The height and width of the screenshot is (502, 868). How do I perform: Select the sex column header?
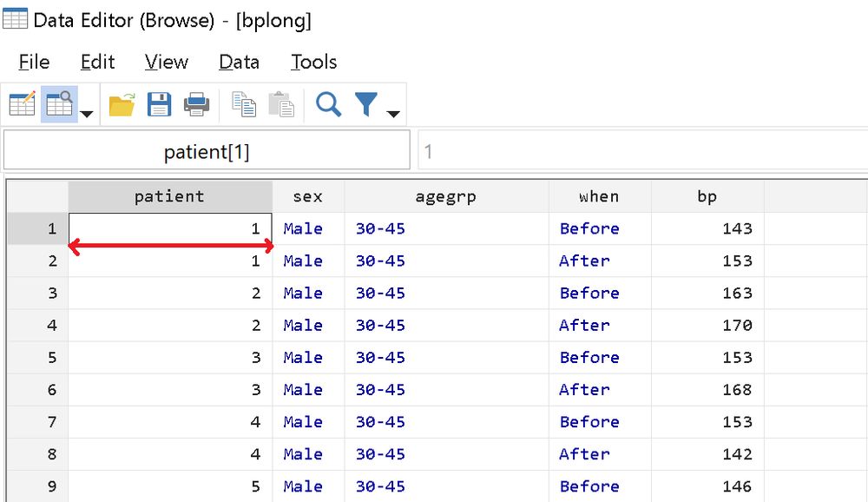click(x=308, y=196)
